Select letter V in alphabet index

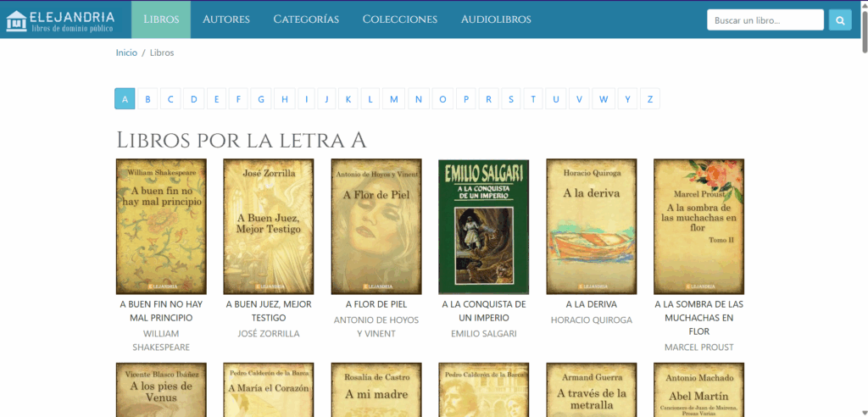pyautogui.click(x=579, y=99)
